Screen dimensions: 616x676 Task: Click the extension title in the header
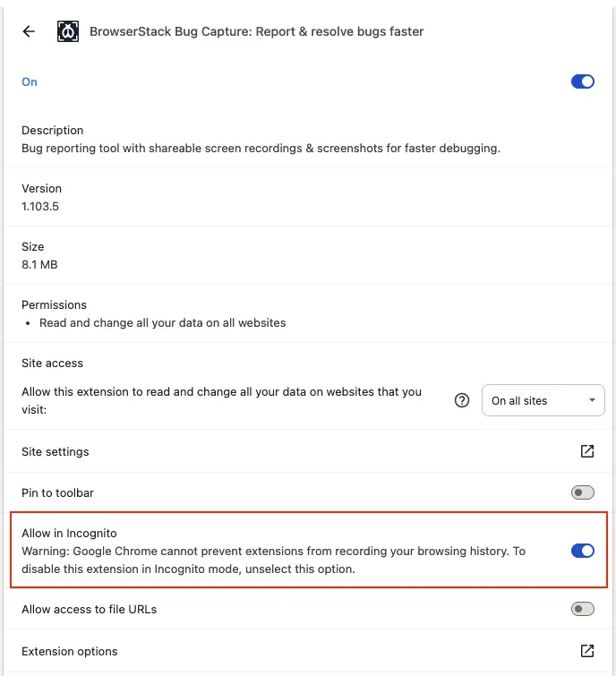(x=257, y=31)
